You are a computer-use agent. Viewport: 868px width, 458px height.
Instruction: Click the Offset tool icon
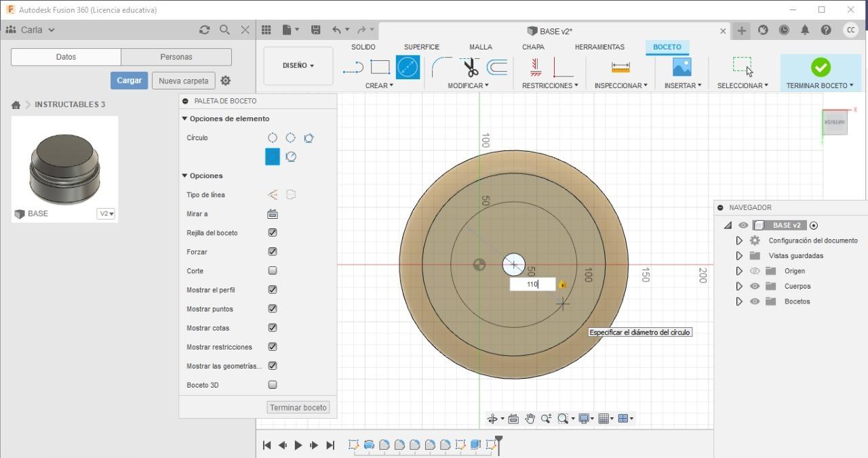(x=497, y=67)
